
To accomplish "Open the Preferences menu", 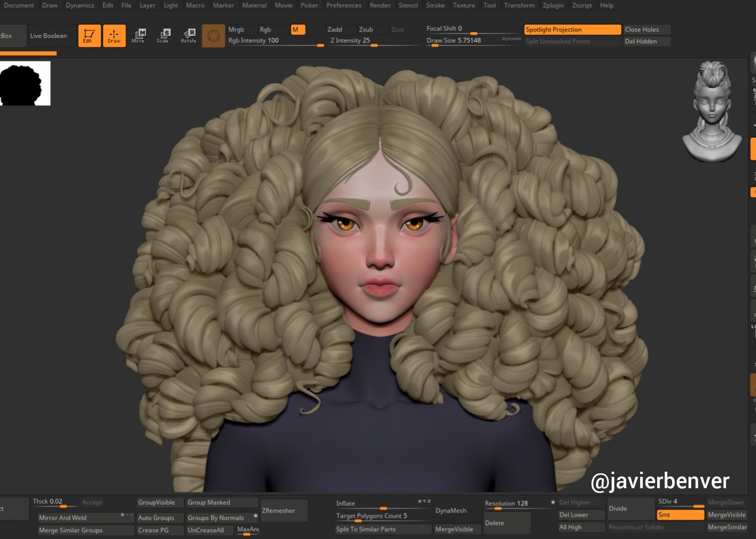I will coord(344,5).
